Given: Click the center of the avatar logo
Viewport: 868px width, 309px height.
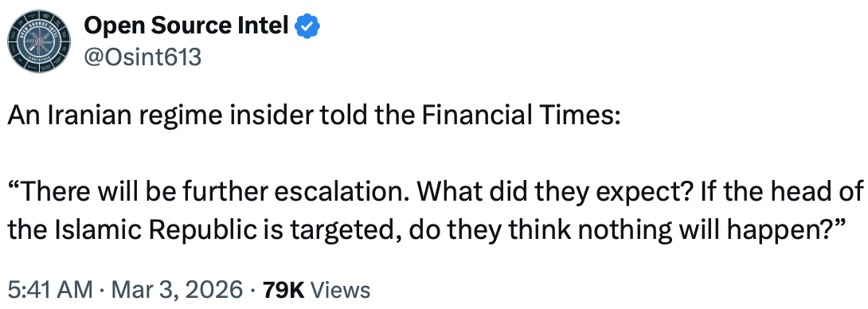Looking at the screenshot, I should pyautogui.click(x=39, y=41).
